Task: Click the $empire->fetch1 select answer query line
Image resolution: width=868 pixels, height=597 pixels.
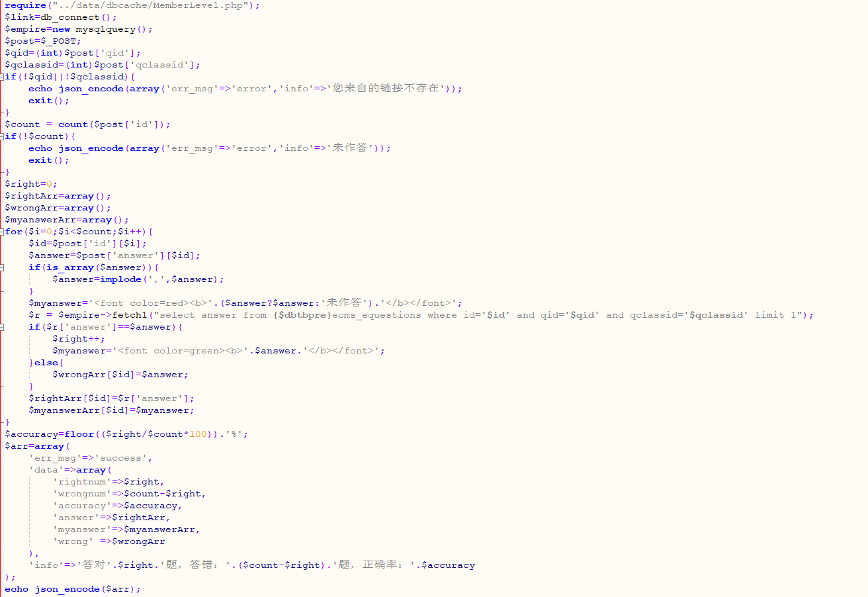Action: click(x=421, y=315)
